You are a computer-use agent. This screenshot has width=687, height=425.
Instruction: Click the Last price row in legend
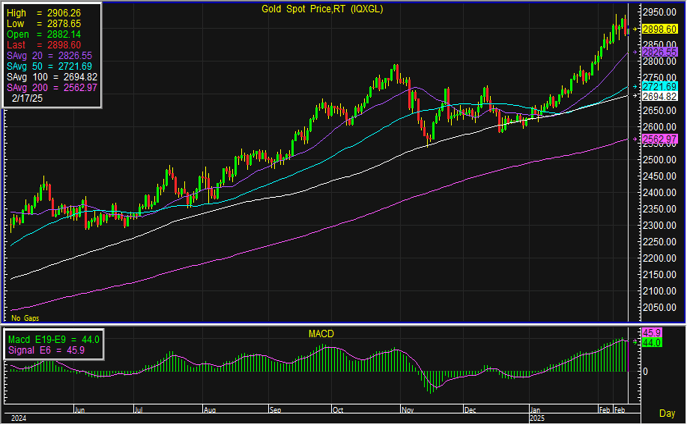coord(45,45)
